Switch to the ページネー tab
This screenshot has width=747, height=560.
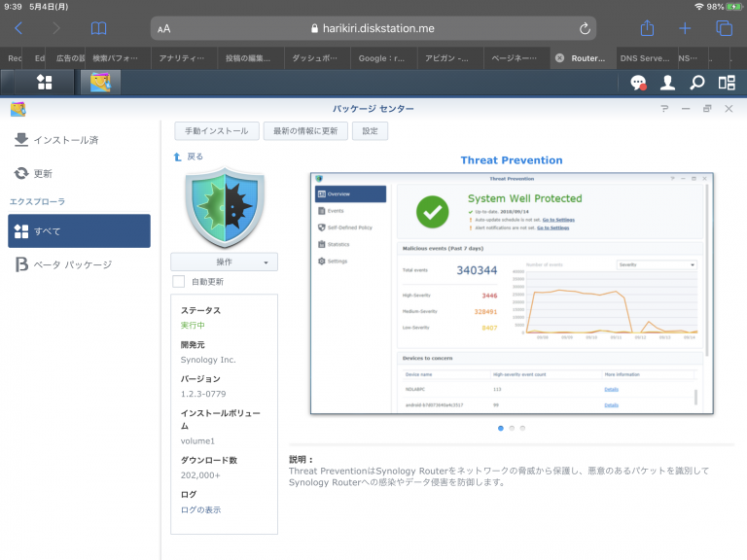[x=516, y=58]
